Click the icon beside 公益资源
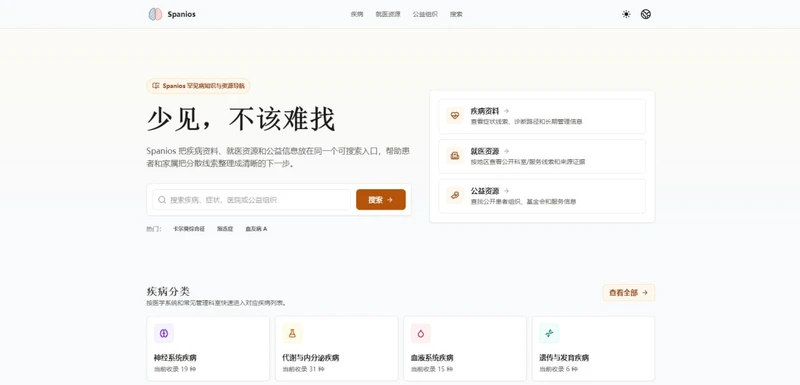 click(x=455, y=195)
